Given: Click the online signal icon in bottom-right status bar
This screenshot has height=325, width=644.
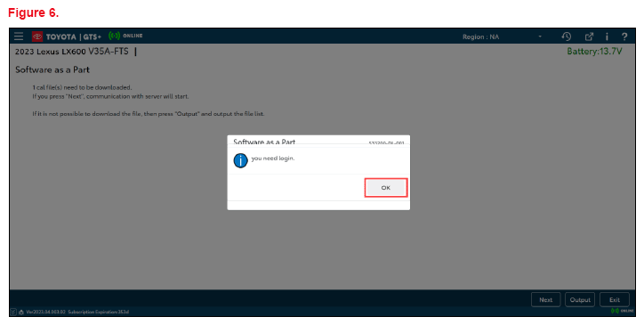Looking at the screenshot, I should (615, 311).
